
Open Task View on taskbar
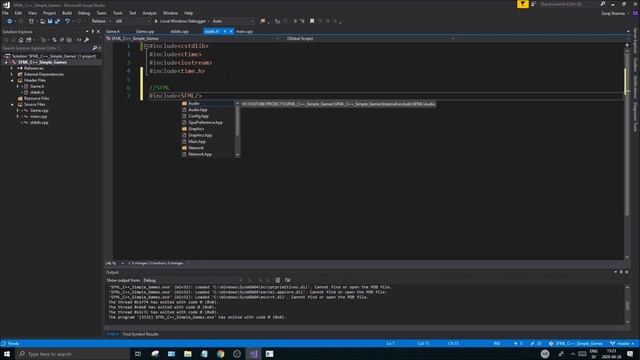pos(138,354)
